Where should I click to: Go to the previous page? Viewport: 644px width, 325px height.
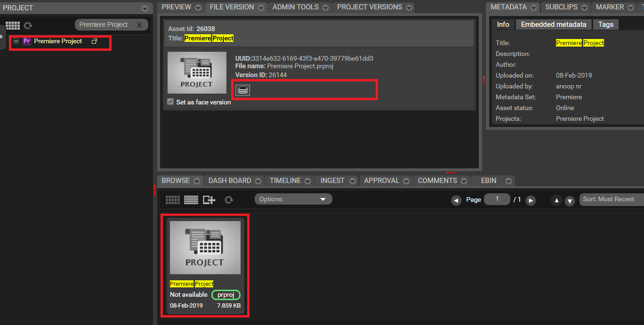pyautogui.click(x=456, y=200)
